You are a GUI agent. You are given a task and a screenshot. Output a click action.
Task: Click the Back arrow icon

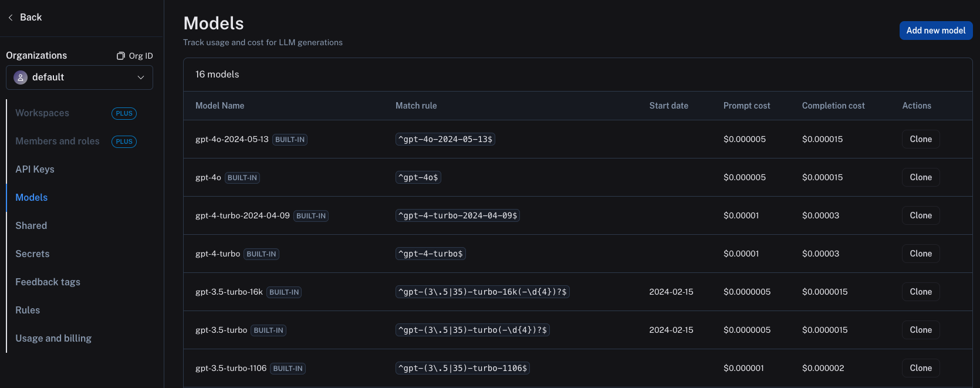[x=11, y=18]
